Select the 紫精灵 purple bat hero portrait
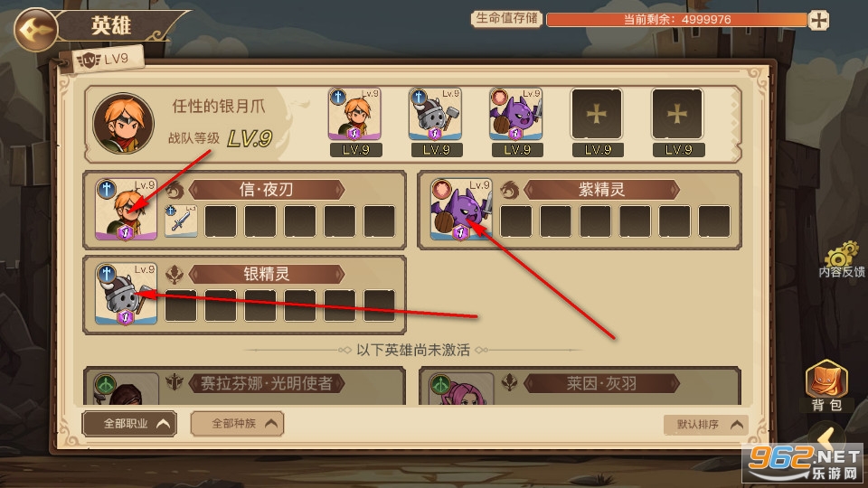The width and height of the screenshot is (868, 488). [x=461, y=210]
